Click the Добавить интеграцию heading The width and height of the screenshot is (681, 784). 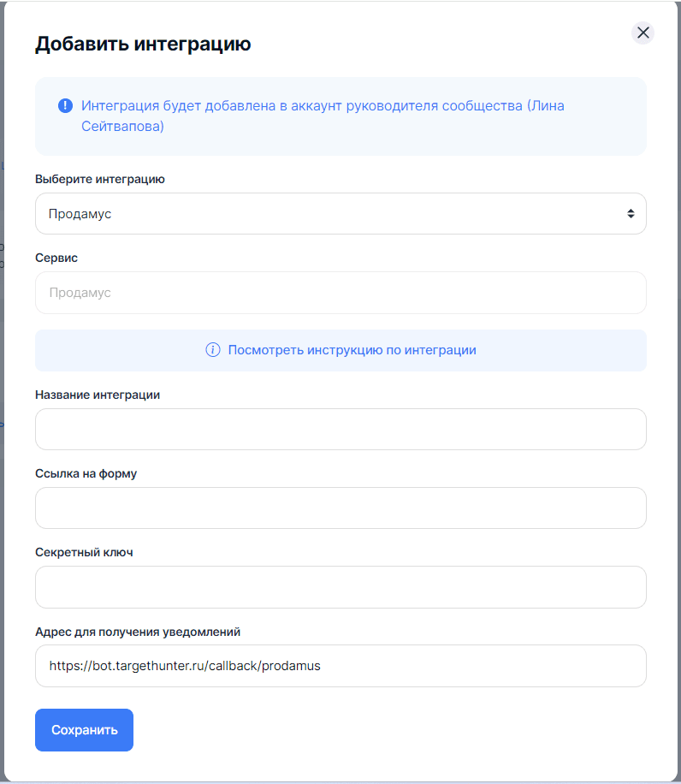[143, 45]
